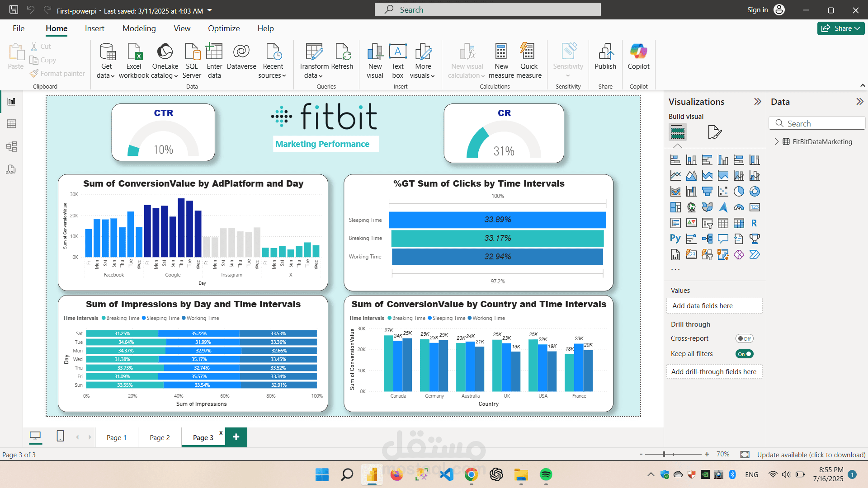The width and height of the screenshot is (868, 488).
Task: Click zoom in plus button
Action: point(707,454)
